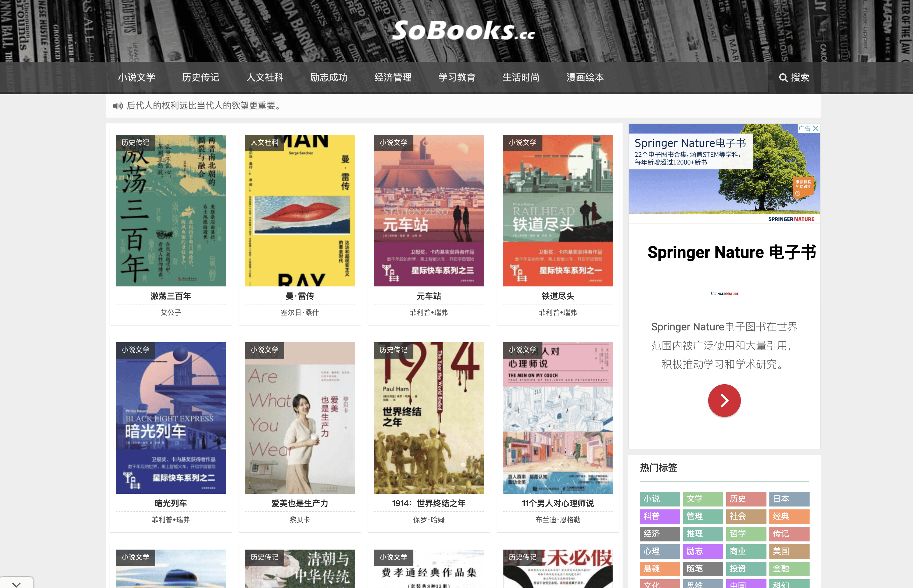Select the 推理 hot tag
913x588 pixels.
coord(703,534)
